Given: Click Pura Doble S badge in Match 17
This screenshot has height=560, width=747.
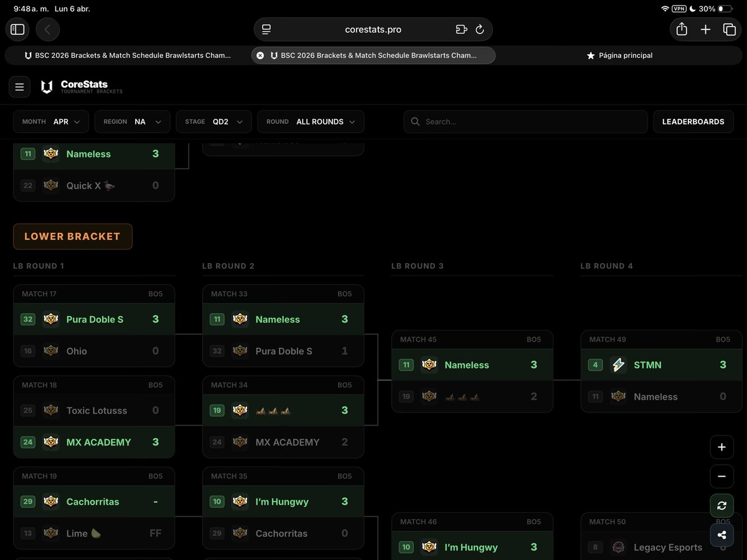Looking at the screenshot, I should [x=51, y=319].
